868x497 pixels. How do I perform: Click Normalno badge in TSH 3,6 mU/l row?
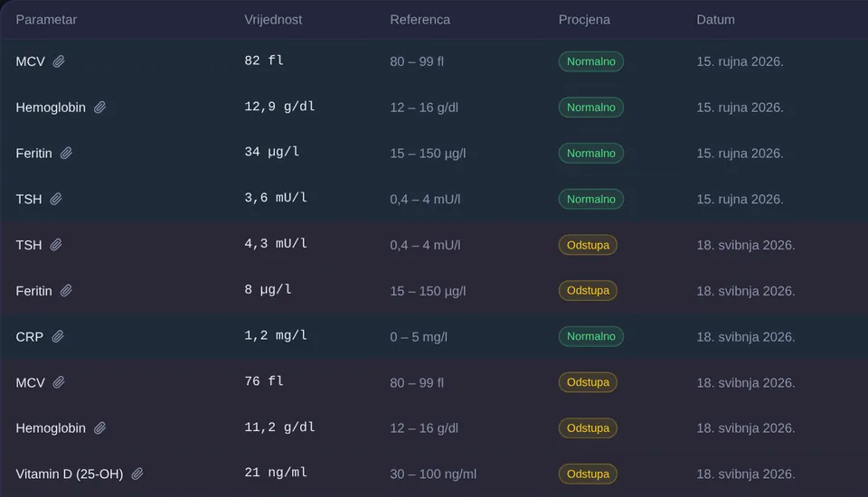591,199
